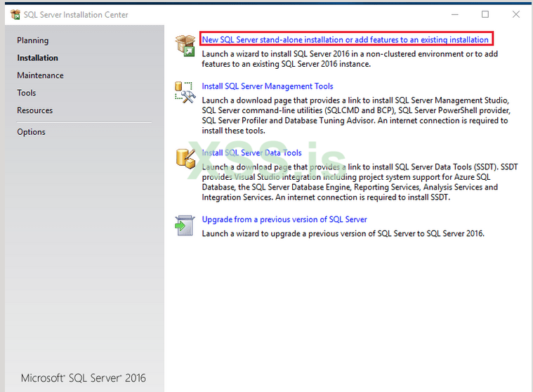Screen dimensions: 533x392
Task: Launch New SQL Server stand-alone installation link
Action: [x=345, y=40]
